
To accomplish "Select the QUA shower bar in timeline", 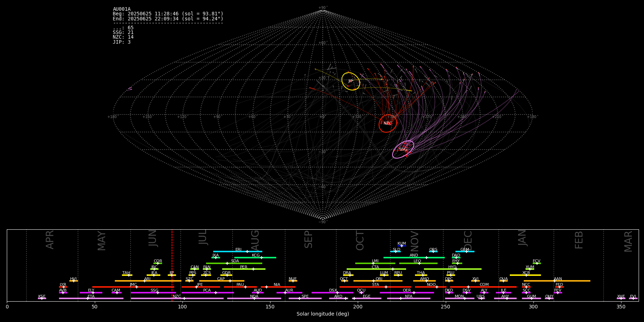I will coord(503,281).
